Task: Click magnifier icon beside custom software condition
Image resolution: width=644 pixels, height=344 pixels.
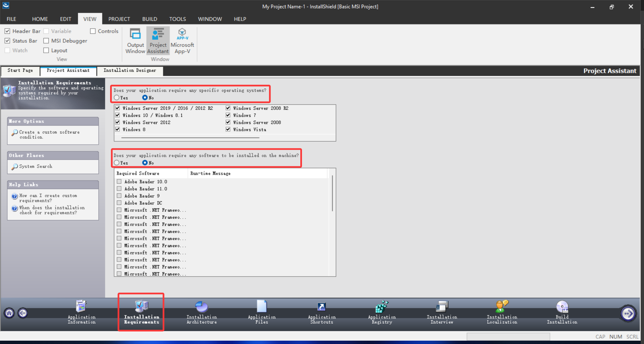Action: coord(14,133)
